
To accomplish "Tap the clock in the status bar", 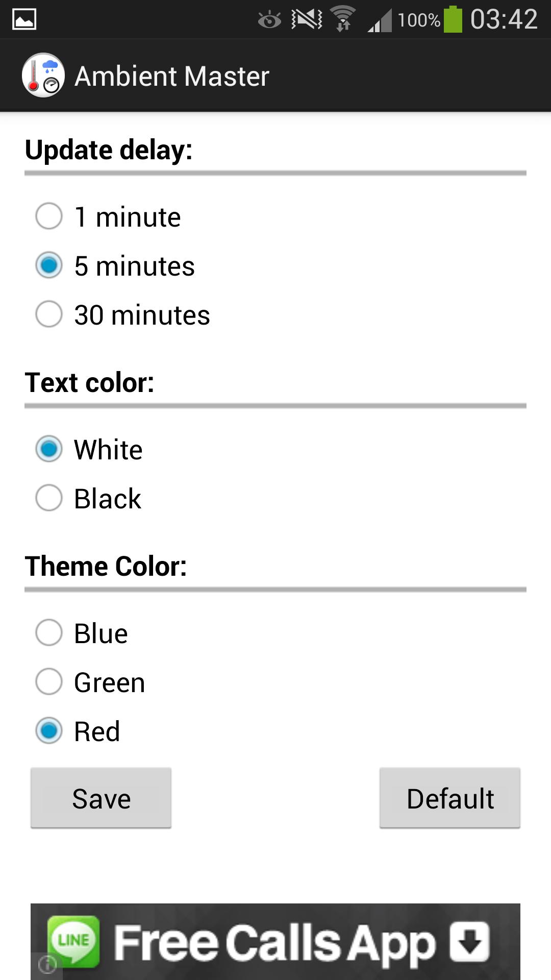I will (504, 20).
